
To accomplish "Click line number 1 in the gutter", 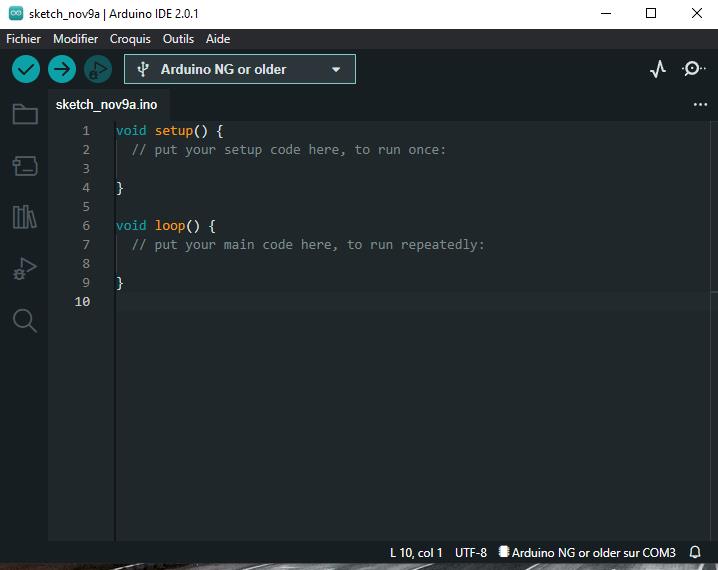I will (86, 131).
